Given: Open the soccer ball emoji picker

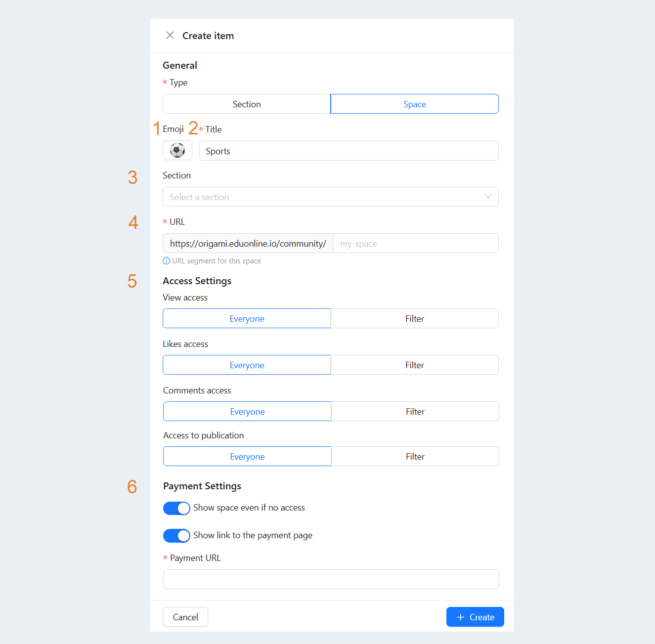Looking at the screenshot, I should [177, 150].
